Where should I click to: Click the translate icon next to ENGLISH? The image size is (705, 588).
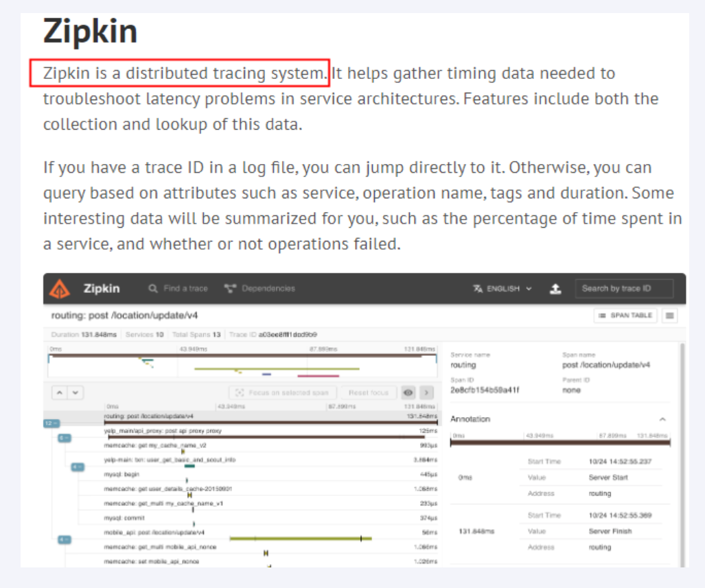click(478, 289)
